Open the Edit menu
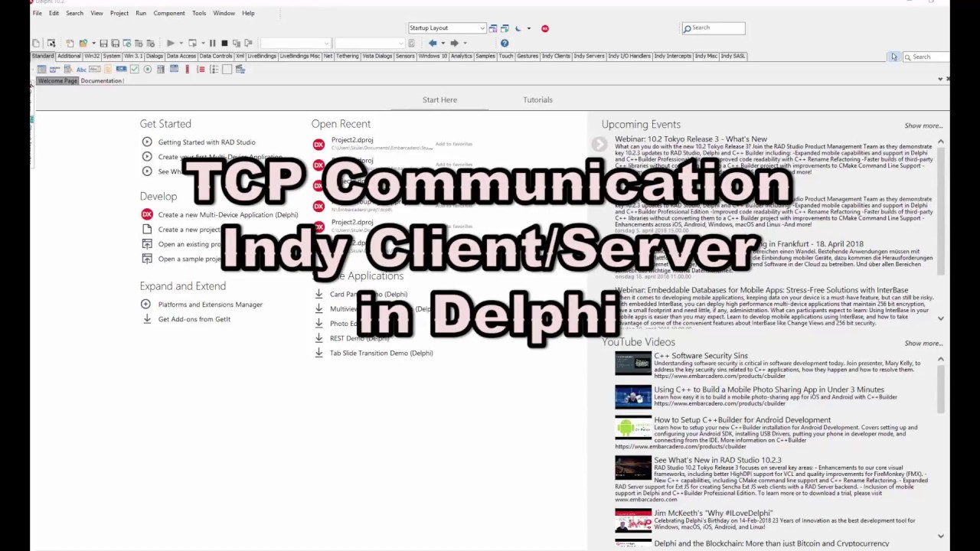The height and width of the screenshot is (551, 980). [x=54, y=13]
